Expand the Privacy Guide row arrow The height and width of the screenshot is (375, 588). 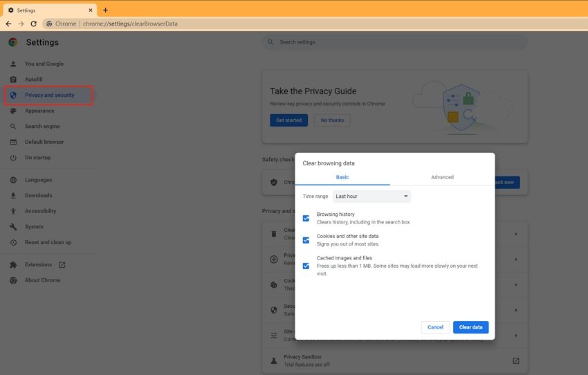[x=516, y=259]
